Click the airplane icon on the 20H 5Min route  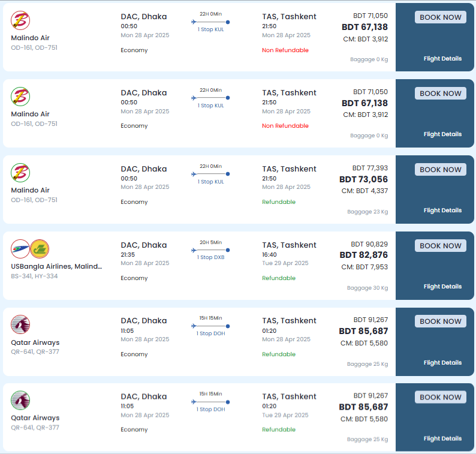point(194,250)
